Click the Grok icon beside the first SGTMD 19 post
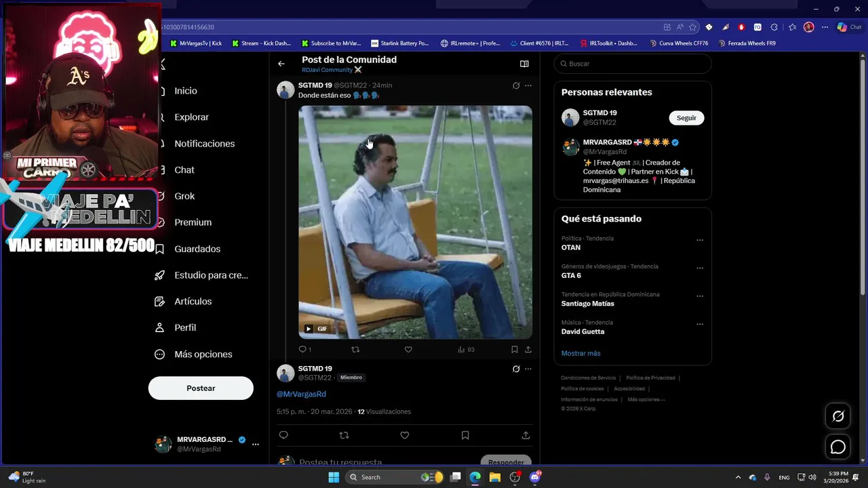 coord(516,85)
